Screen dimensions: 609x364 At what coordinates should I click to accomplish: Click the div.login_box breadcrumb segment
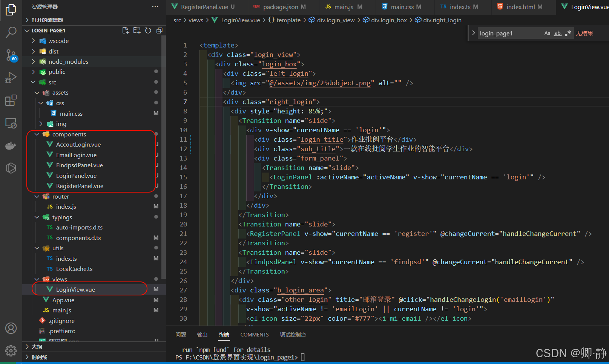[389, 20]
